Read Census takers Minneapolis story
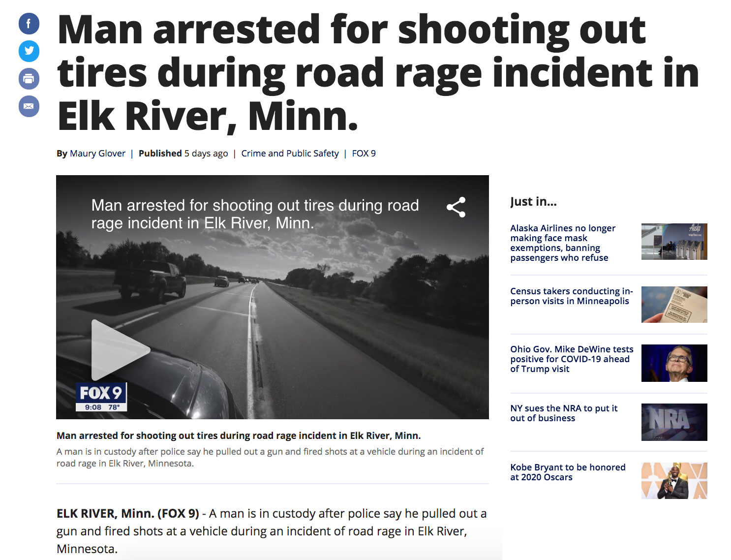Image resolution: width=731 pixels, height=560 pixels. [572, 296]
